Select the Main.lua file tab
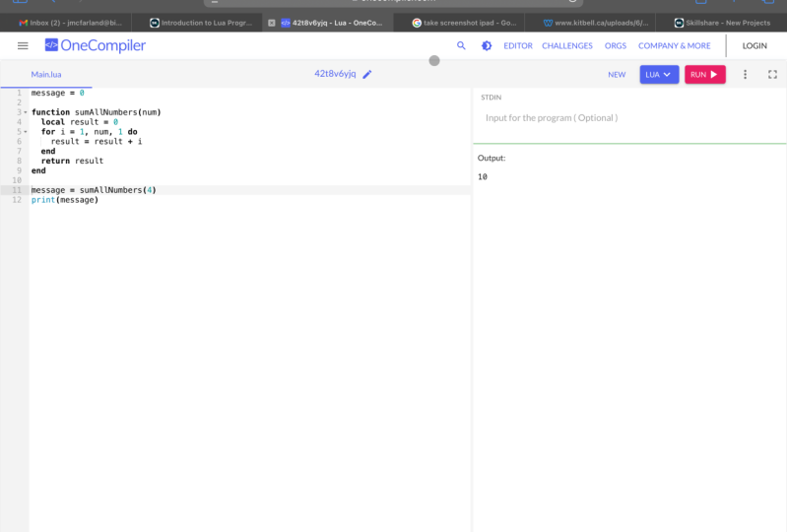The image size is (787, 532). (46, 75)
